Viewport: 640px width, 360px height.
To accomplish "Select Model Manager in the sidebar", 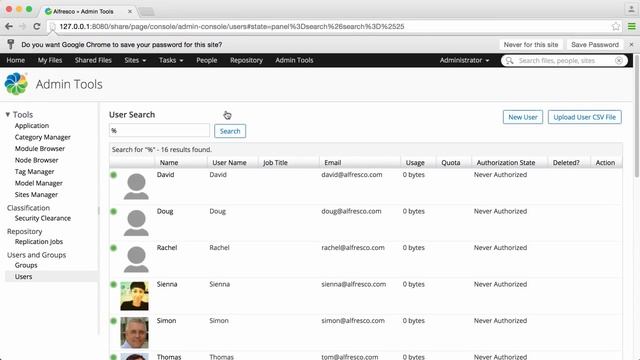I will point(38,183).
